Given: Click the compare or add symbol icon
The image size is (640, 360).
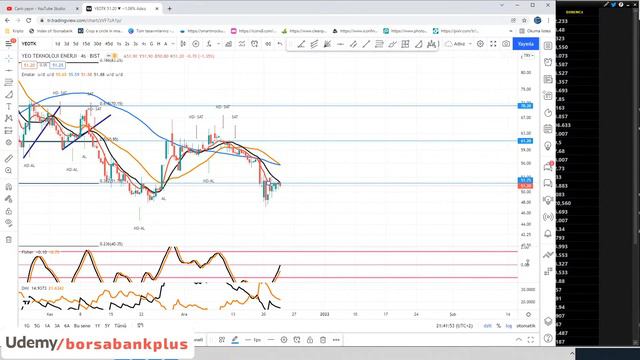Looking at the screenshot, I should click(x=196, y=44).
